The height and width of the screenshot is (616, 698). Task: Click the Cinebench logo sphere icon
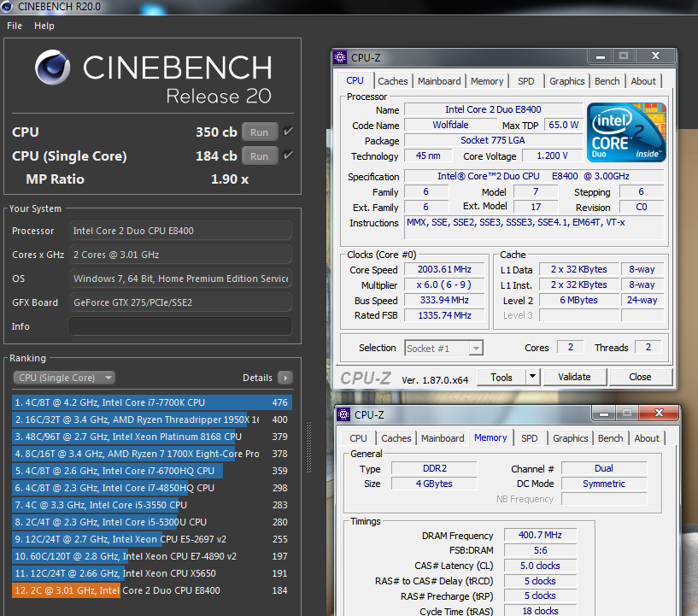pyautogui.click(x=52, y=67)
